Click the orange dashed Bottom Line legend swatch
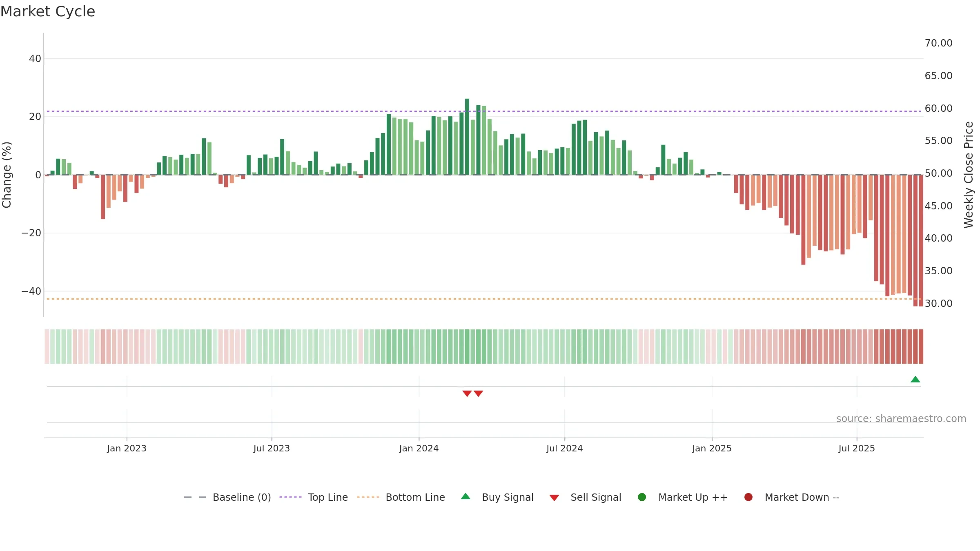Image resolution: width=980 pixels, height=551 pixels. [368, 497]
